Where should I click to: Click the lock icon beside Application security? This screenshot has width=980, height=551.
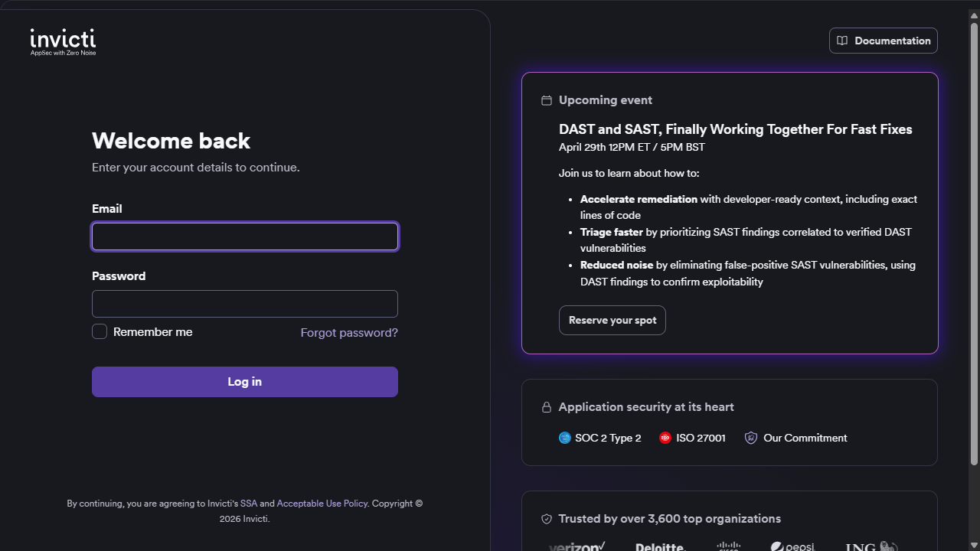pos(547,407)
